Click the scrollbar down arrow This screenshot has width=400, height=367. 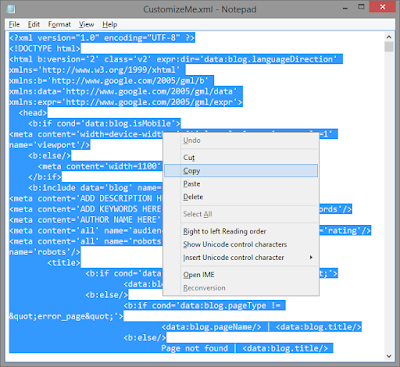[389, 356]
